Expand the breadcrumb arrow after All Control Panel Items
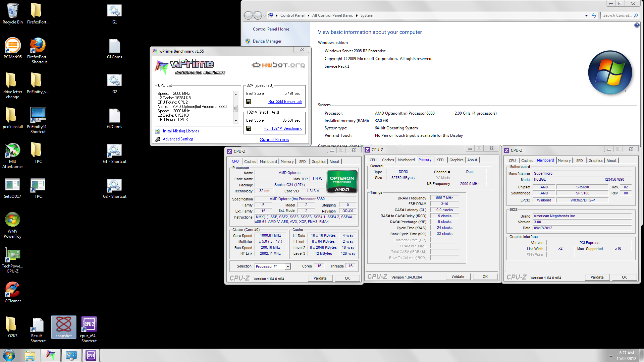This screenshot has height=362, width=644. [x=357, y=15]
